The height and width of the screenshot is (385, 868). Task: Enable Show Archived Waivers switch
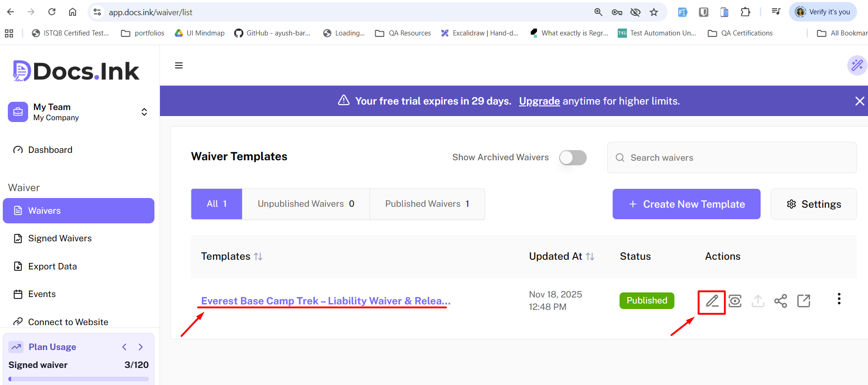pos(573,157)
